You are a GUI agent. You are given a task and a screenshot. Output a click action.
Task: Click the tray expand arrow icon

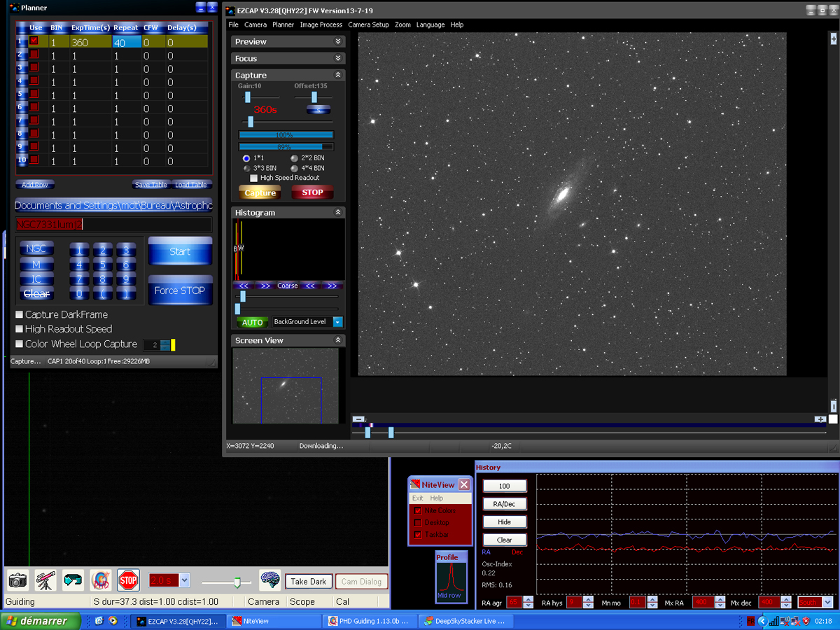tap(763, 621)
